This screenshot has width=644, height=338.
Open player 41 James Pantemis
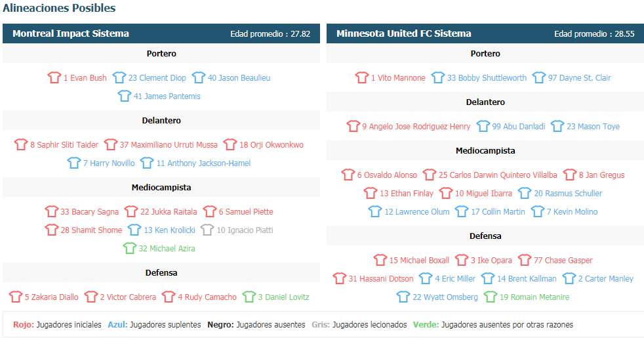click(167, 96)
